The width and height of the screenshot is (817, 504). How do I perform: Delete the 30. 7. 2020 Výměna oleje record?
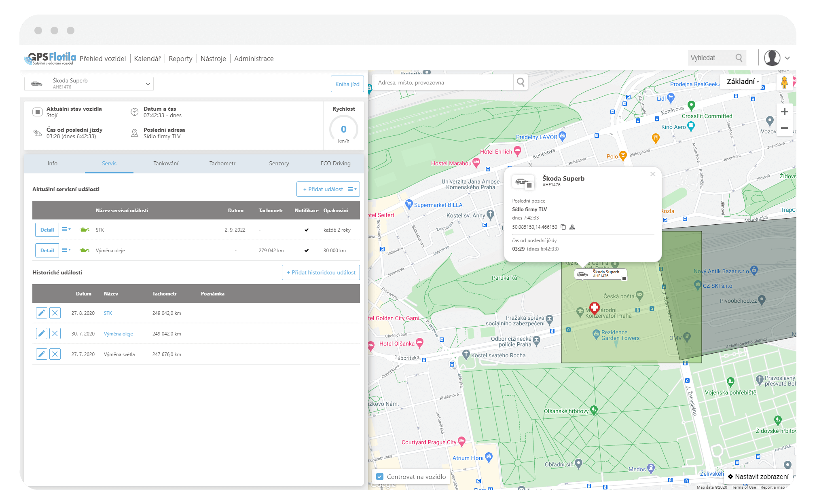pyautogui.click(x=55, y=333)
